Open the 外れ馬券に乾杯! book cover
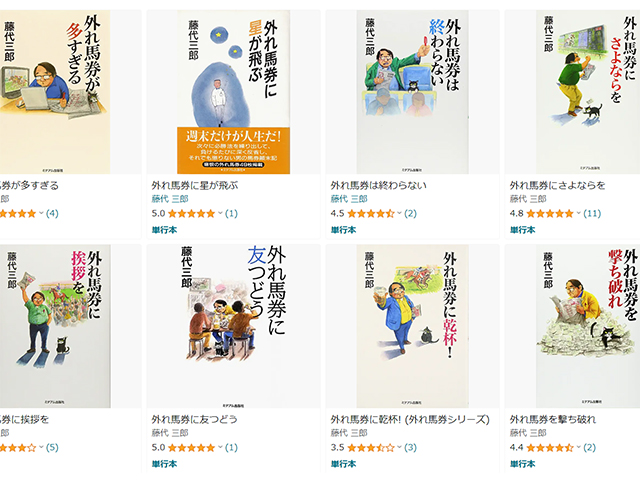This screenshot has height=480, width=640. tap(412, 326)
